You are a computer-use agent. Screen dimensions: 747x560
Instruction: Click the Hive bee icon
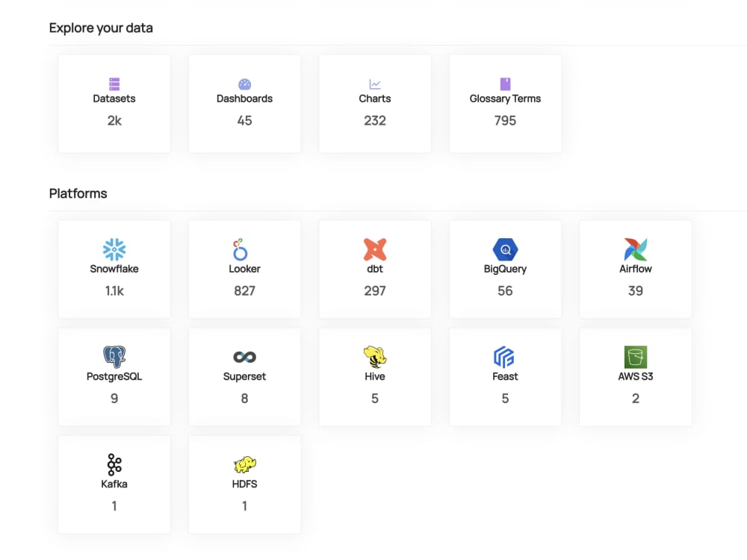pos(374,358)
